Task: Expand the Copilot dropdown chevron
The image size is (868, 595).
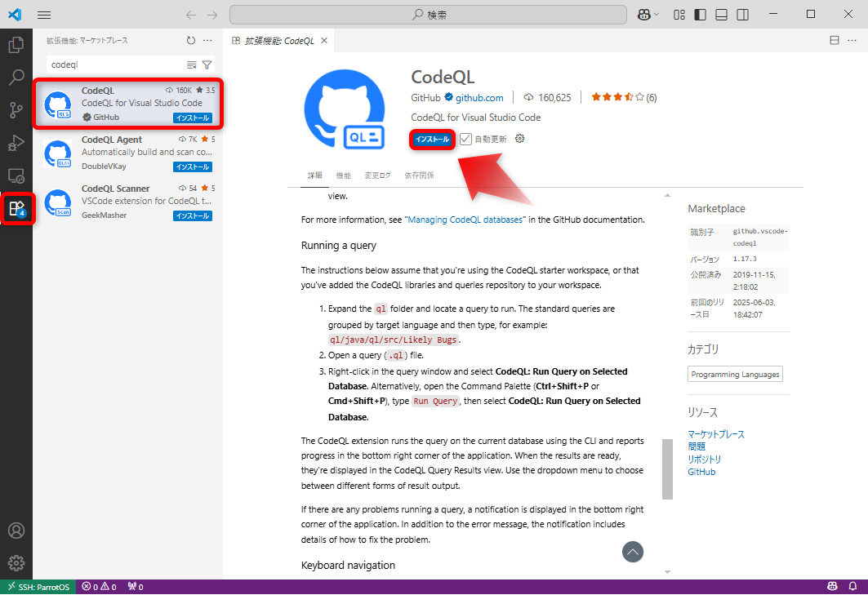Action: [x=657, y=15]
